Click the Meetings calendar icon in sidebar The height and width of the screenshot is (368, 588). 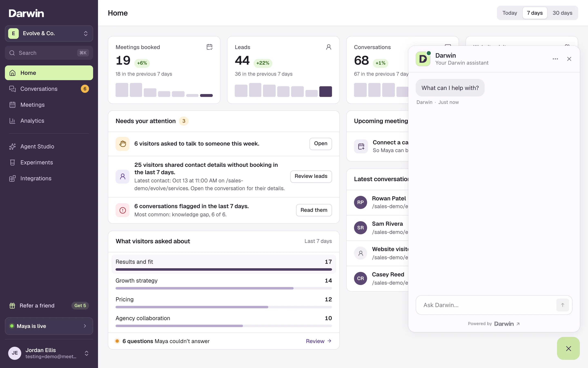click(x=12, y=105)
